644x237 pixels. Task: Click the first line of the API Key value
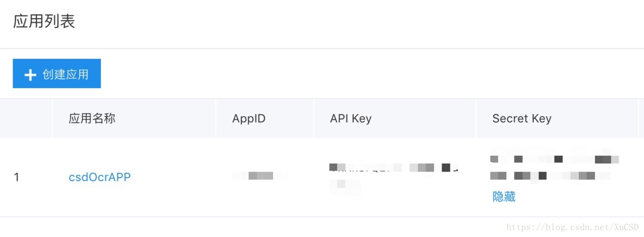coord(394,167)
